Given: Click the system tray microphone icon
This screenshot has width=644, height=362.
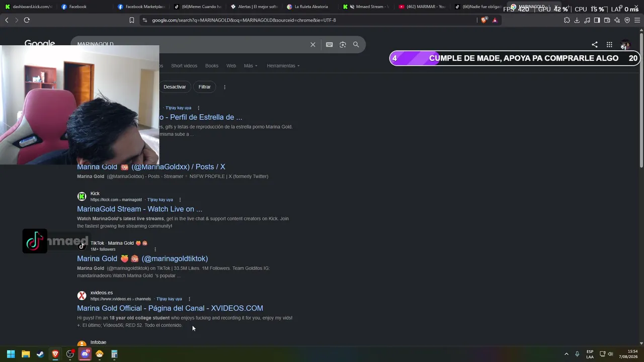Looking at the screenshot, I should [x=577, y=354].
